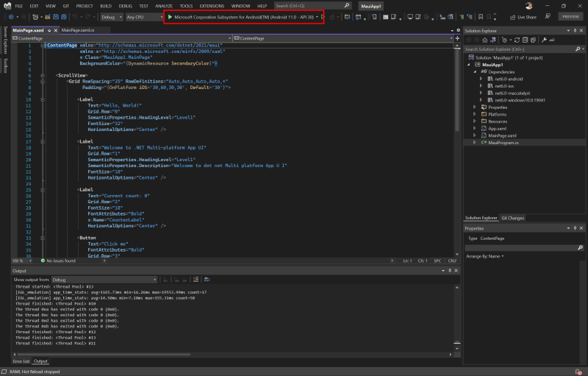Click the Solution Explorer Home icon
Viewport: 588px width, 376px height.
[485, 40]
